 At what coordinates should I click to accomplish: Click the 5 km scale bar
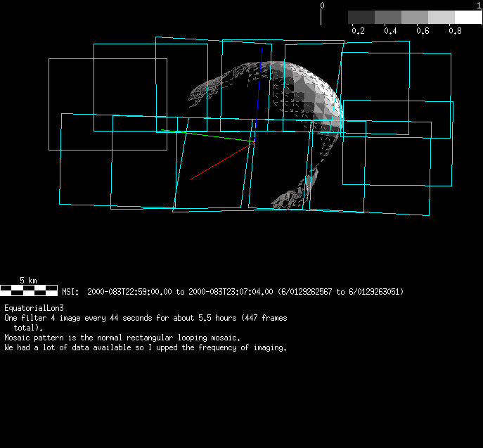pyautogui.click(x=29, y=288)
